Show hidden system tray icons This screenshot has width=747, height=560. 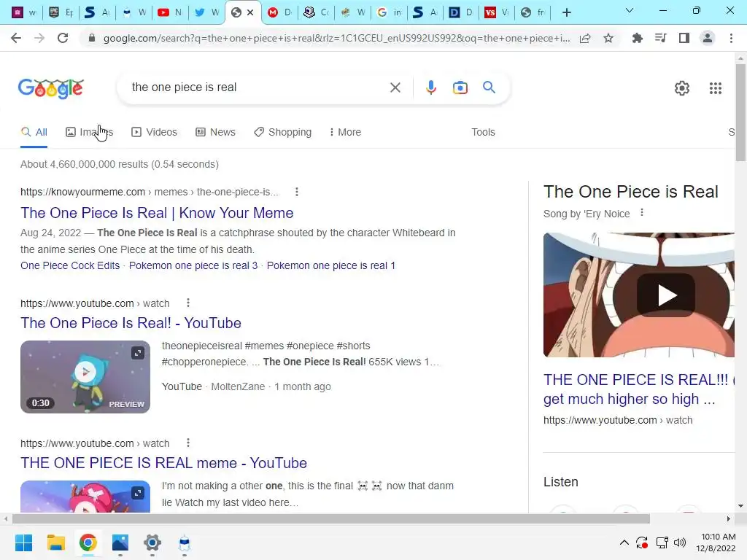tap(624, 542)
